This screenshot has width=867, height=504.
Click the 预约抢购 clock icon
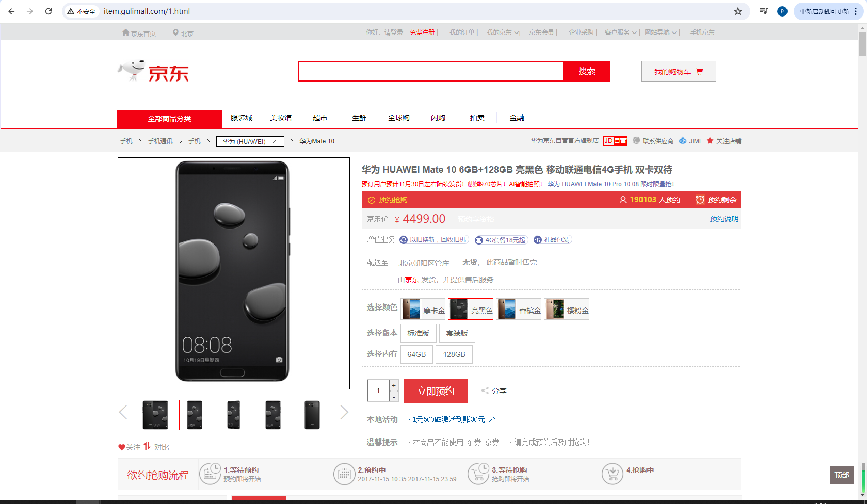(x=371, y=200)
